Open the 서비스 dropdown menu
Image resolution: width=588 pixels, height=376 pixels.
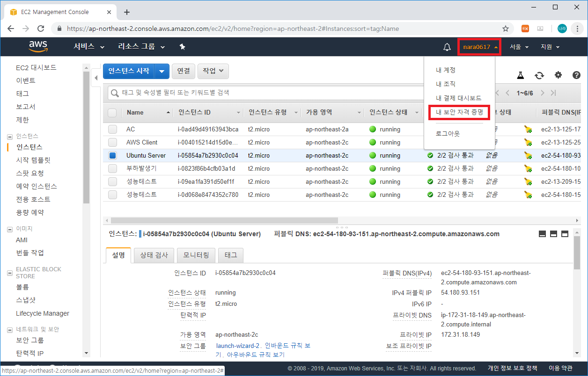point(89,47)
